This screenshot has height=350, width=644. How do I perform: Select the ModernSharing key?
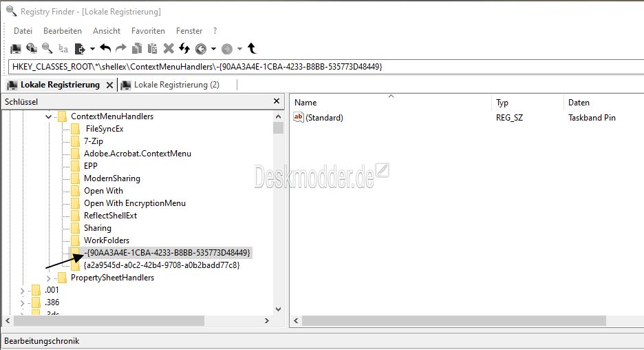pos(112,178)
